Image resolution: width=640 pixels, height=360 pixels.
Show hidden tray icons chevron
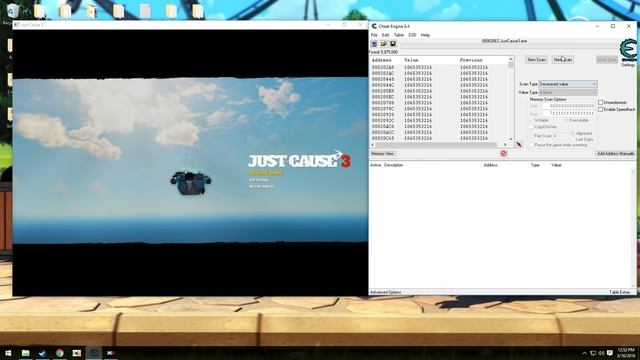[584, 353]
